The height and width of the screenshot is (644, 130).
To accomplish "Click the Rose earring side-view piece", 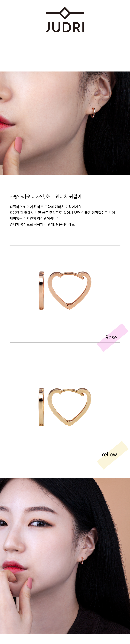I will [x=41, y=291].
